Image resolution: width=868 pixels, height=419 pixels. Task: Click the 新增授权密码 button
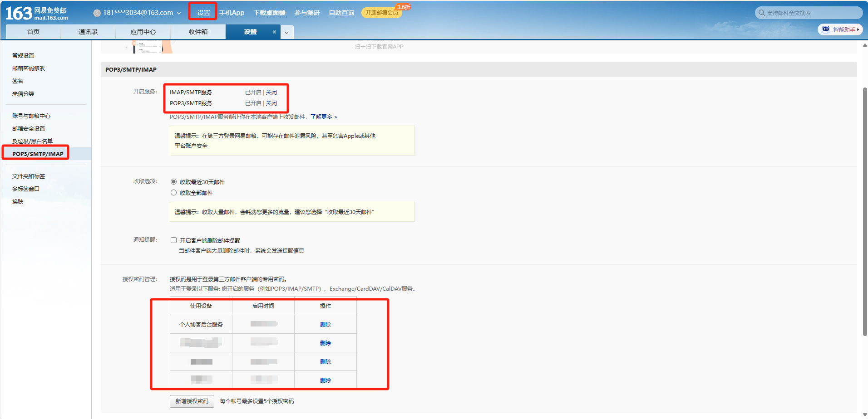[192, 401]
